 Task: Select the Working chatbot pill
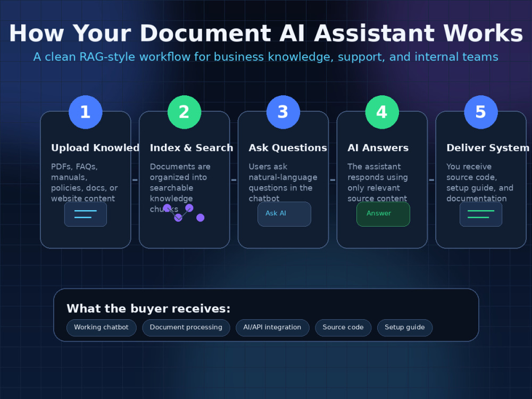point(102,328)
